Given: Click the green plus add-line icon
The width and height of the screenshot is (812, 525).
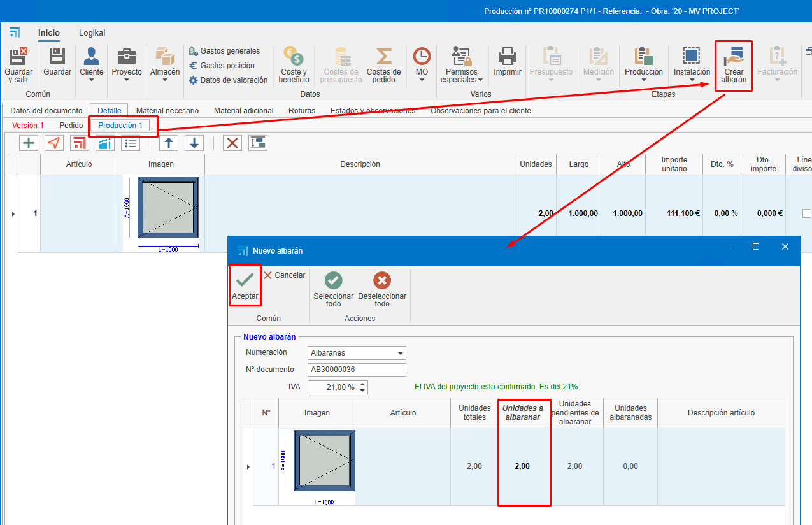Looking at the screenshot, I should pos(29,143).
